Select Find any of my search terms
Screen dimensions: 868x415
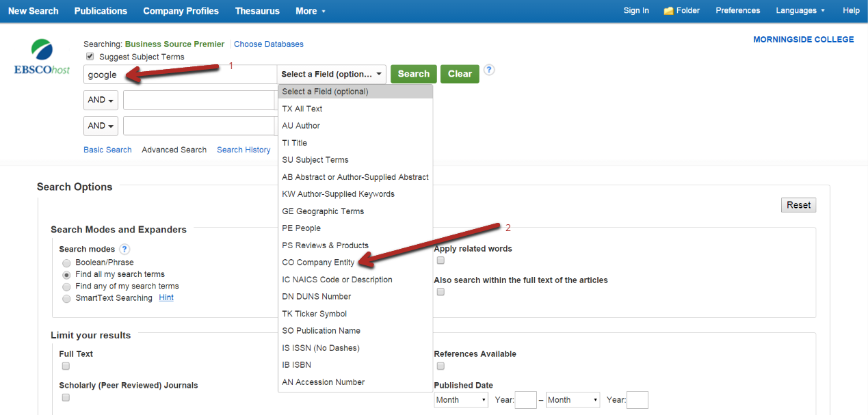point(66,286)
